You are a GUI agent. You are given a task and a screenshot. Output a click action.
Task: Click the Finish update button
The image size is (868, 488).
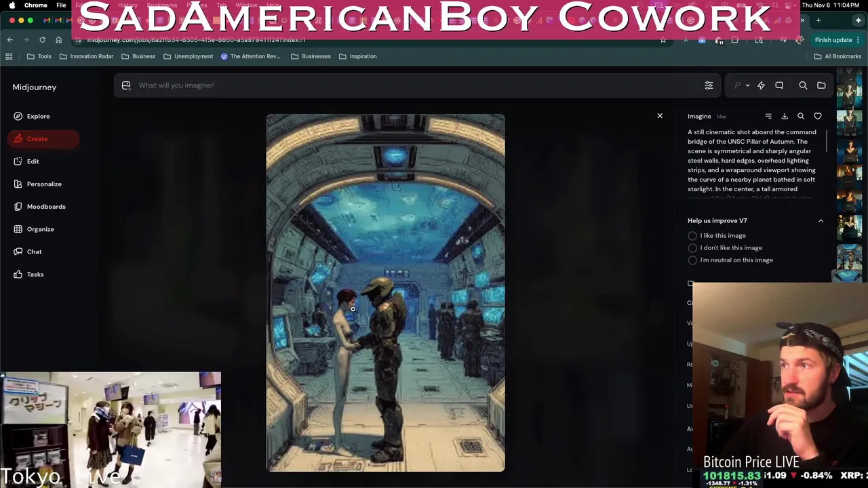point(833,40)
